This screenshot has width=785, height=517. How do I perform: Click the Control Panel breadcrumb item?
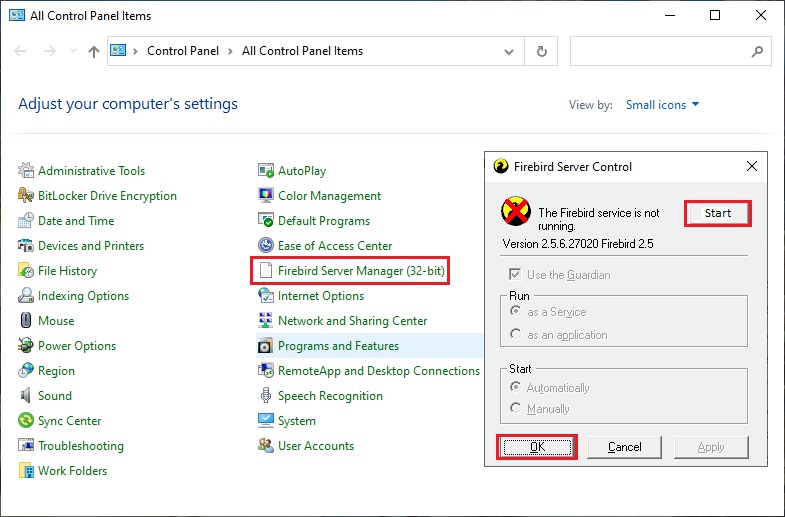click(183, 51)
